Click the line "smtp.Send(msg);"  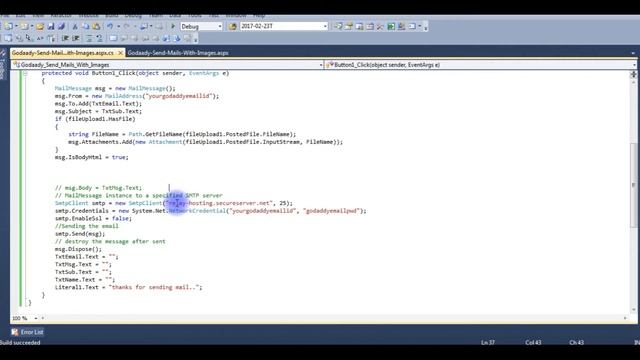pos(80,234)
